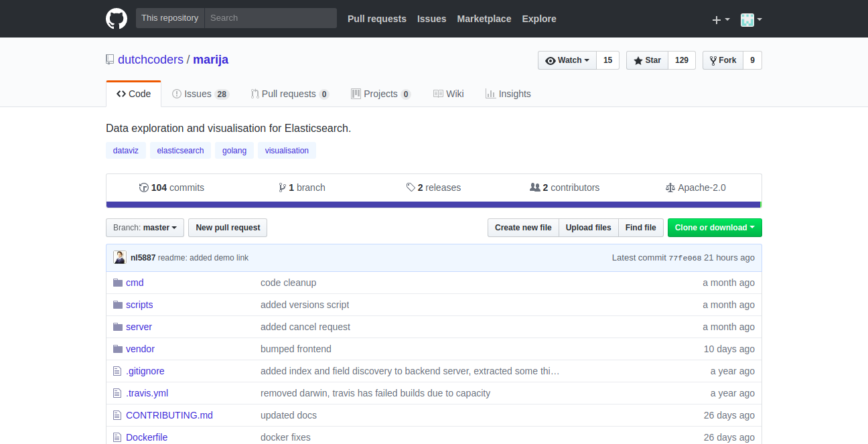Switch to the Issues tab
Screen dimensions: 868x444
click(200, 94)
